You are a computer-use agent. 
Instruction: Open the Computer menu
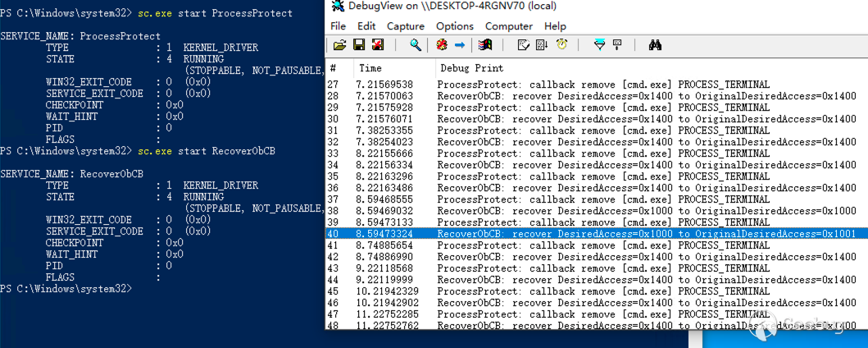pyautogui.click(x=509, y=26)
